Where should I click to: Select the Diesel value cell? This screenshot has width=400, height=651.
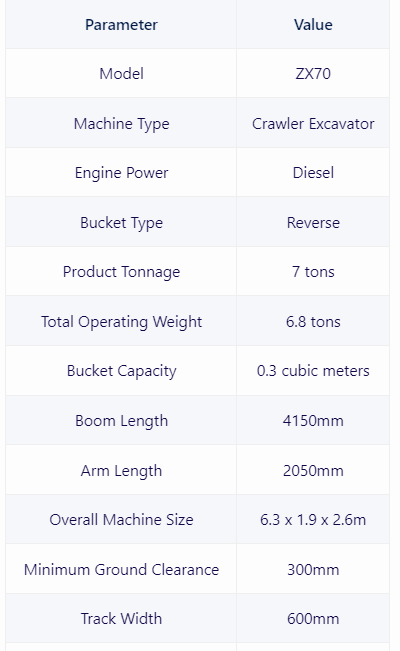tap(313, 173)
